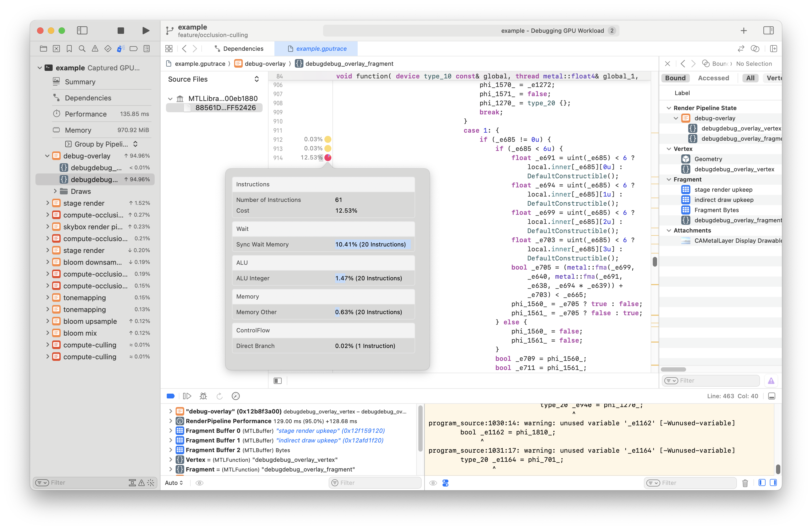Expand the Draws folder
The height and width of the screenshot is (530, 812).
point(55,191)
